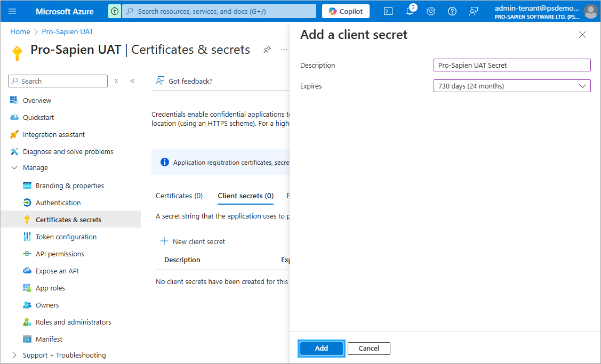This screenshot has height=364, width=601.
Task: Open the notifications bell
Action: [410, 11]
